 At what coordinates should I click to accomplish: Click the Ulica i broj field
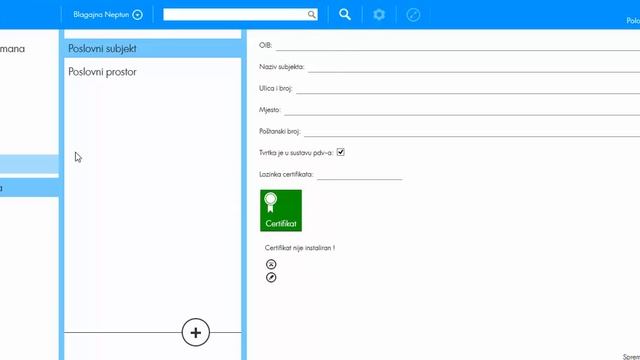(x=468, y=89)
